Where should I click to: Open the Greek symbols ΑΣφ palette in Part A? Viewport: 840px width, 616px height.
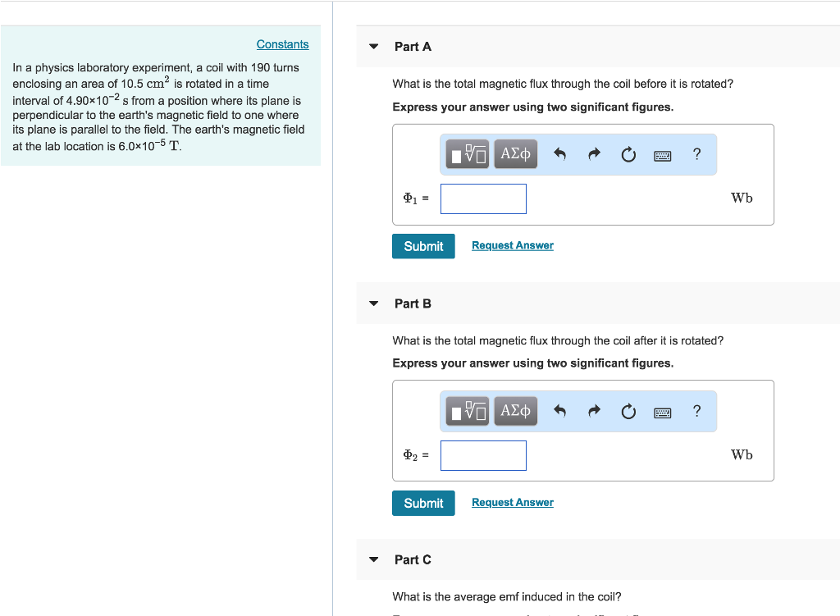(515, 153)
